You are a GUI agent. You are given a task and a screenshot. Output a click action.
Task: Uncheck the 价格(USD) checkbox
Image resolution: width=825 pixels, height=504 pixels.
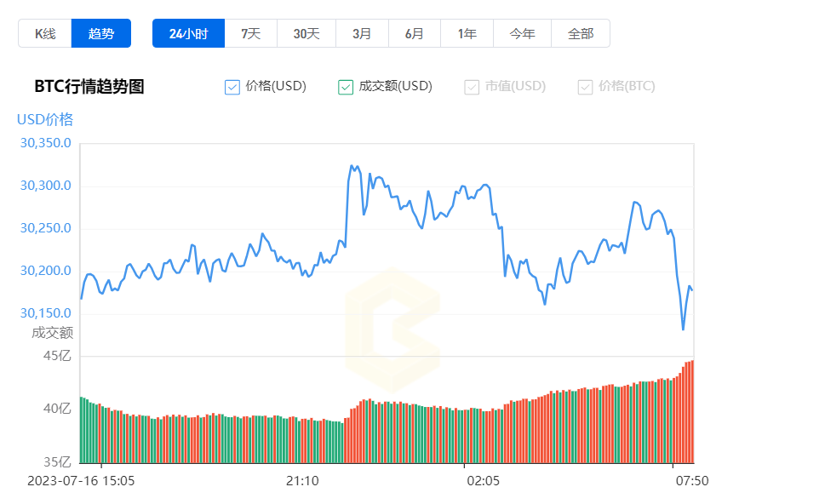click(232, 86)
